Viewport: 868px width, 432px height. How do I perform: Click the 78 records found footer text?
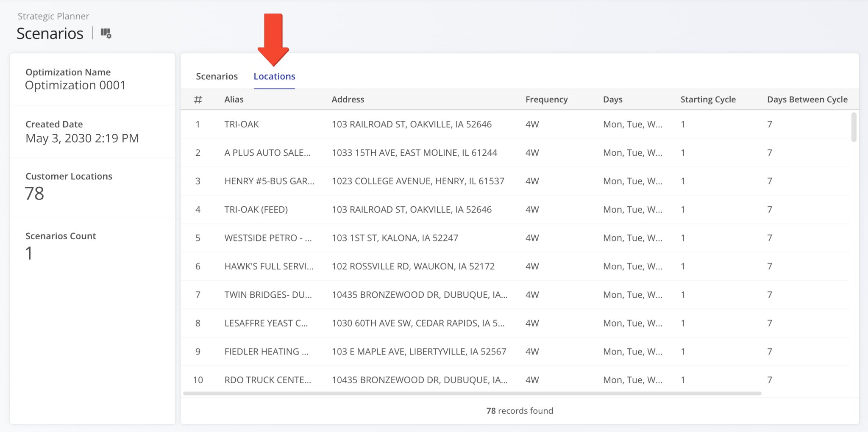point(519,410)
